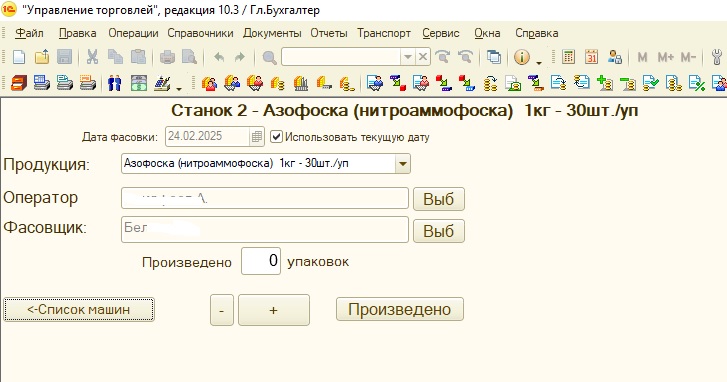Toggle 'Использовать текущую дату' checkbox

(276, 137)
